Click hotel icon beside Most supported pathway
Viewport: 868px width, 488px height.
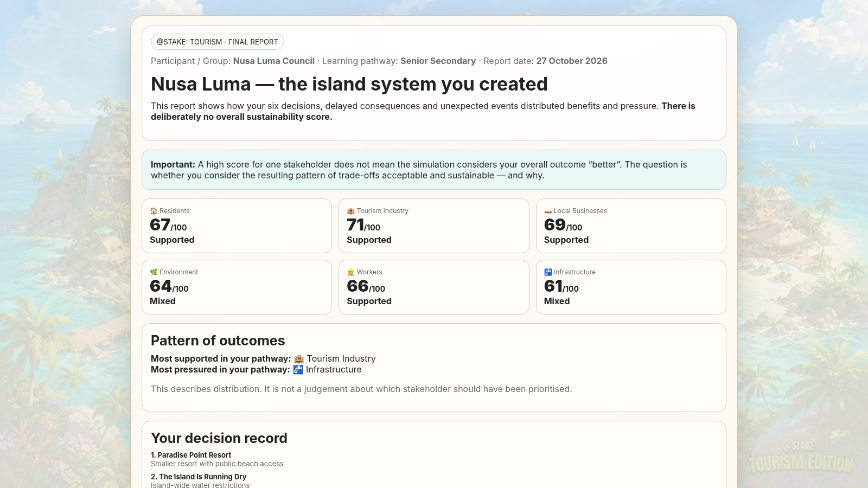coord(299,359)
